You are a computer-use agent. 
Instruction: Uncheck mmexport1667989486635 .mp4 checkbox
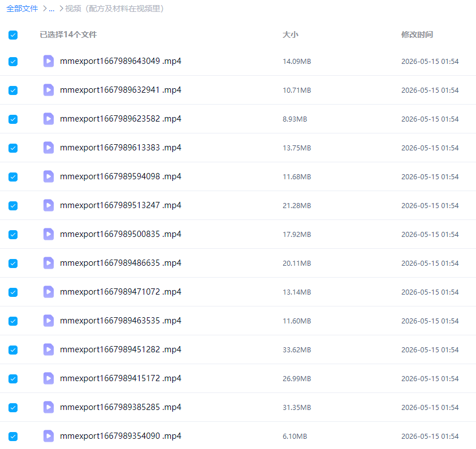13,264
